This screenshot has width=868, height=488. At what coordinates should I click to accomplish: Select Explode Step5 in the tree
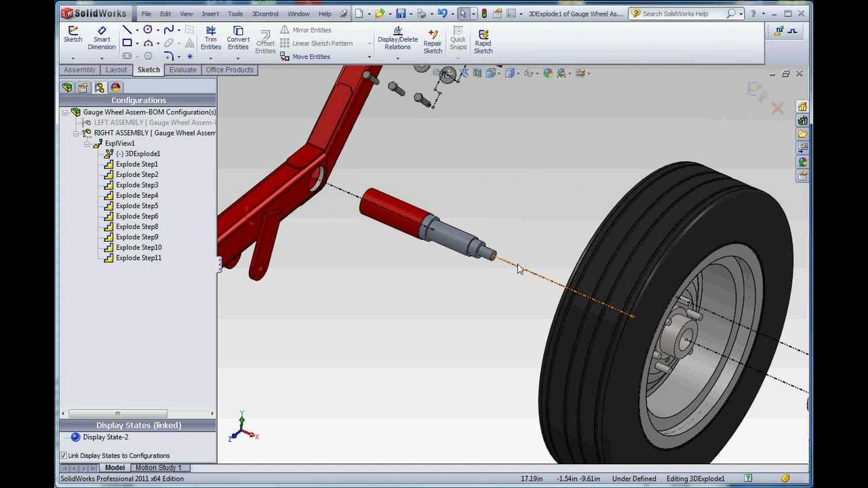point(136,206)
